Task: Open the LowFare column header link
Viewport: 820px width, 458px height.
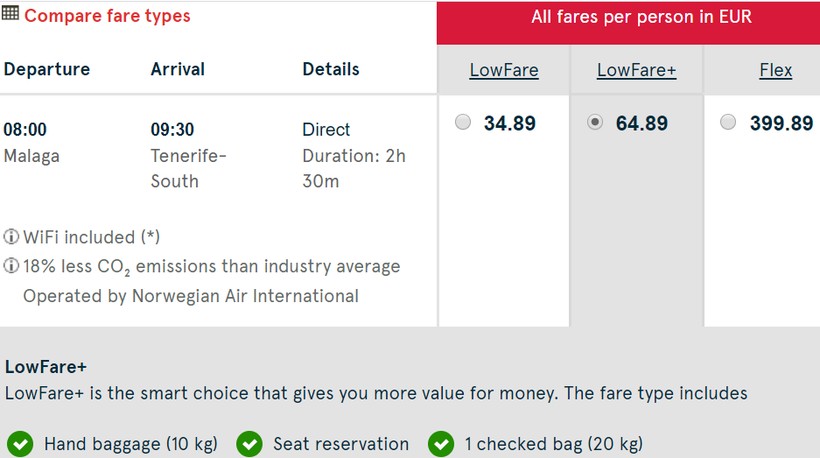Action: [x=504, y=70]
